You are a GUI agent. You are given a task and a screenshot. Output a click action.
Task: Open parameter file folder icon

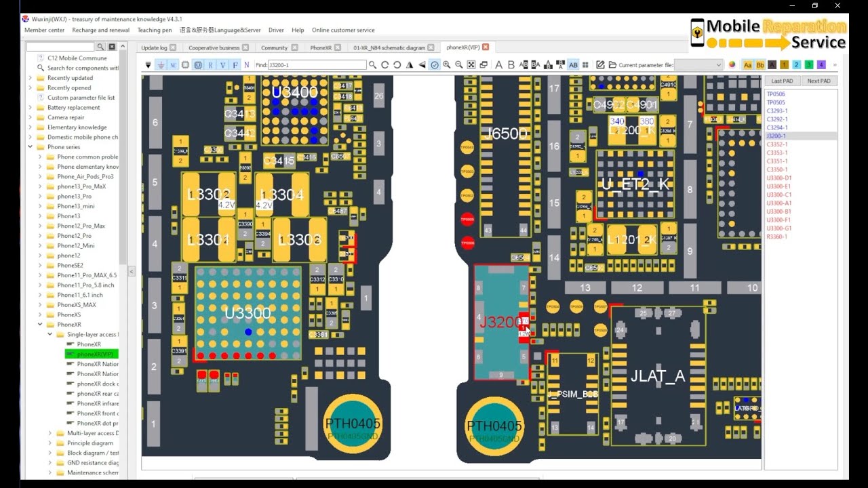click(x=612, y=65)
